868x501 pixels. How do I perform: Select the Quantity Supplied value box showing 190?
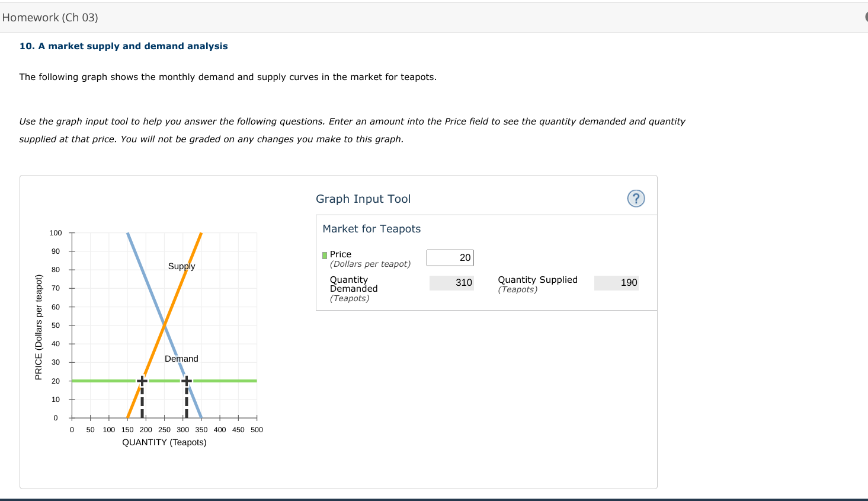pos(616,282)
